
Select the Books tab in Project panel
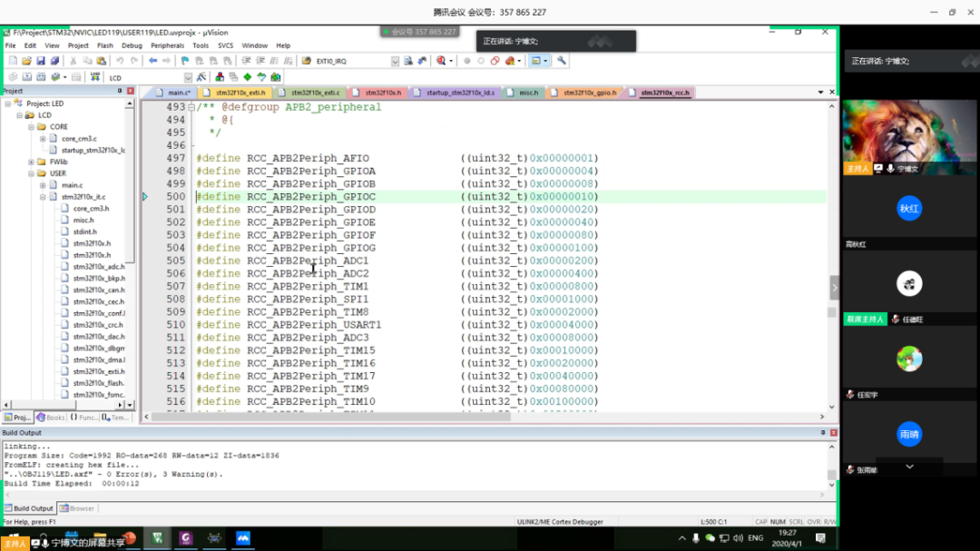51,418
